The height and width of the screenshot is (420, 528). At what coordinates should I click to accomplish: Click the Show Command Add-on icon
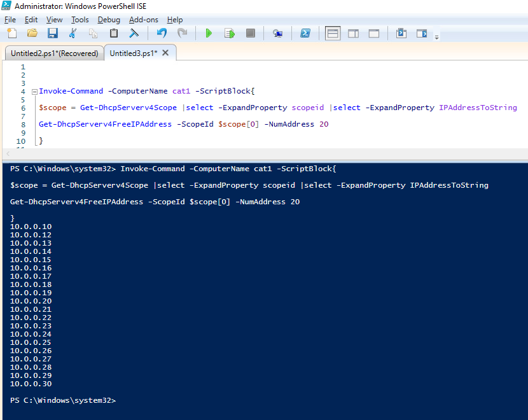(x=422, y=33)
